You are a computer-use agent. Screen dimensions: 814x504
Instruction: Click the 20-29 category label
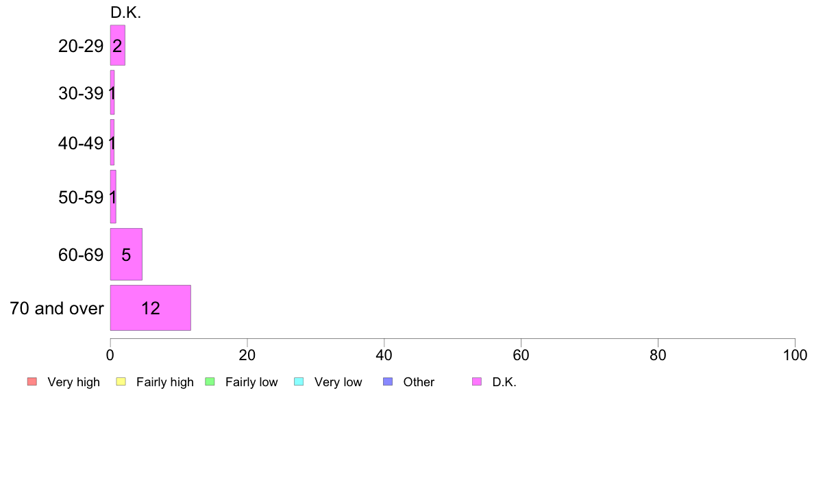click(81, 46)
